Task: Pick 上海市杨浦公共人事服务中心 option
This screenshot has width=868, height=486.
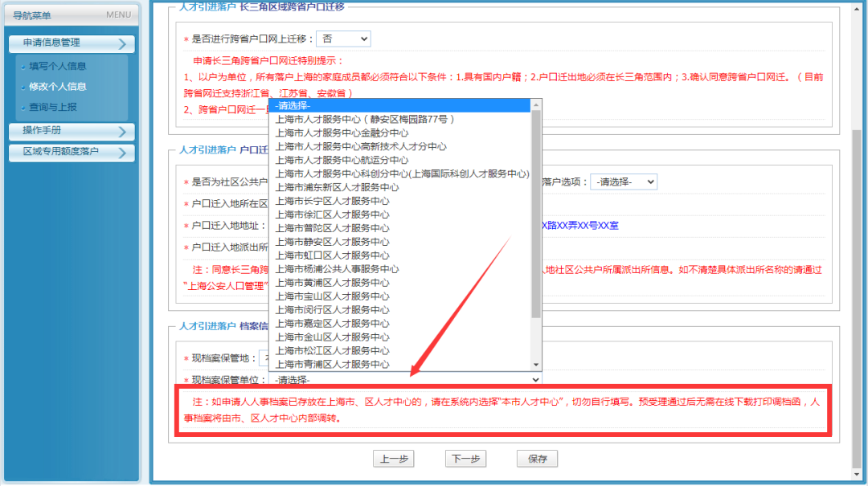Action: point(337,269)
